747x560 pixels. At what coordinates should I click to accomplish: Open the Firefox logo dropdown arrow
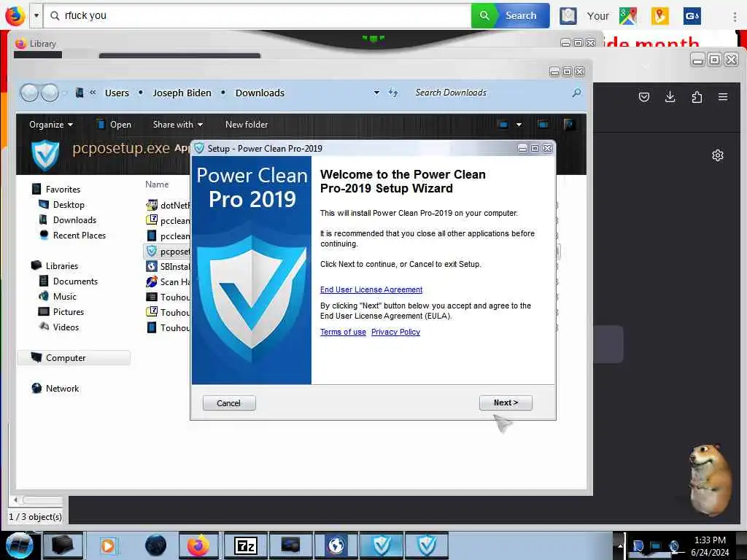coord(36,15)
